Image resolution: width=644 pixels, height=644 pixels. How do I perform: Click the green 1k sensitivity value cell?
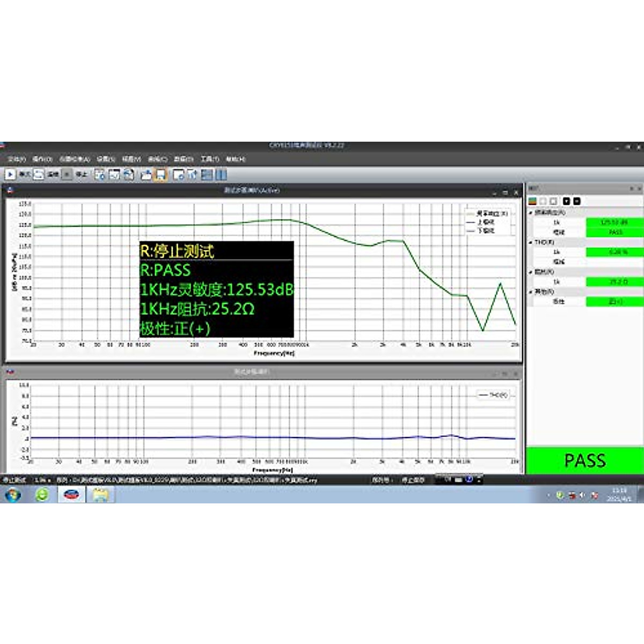point(614,222)
